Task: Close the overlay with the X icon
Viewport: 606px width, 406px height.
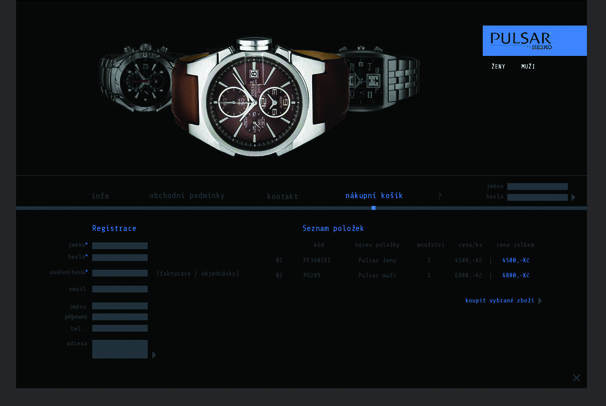Action: (x=576, y=378)
